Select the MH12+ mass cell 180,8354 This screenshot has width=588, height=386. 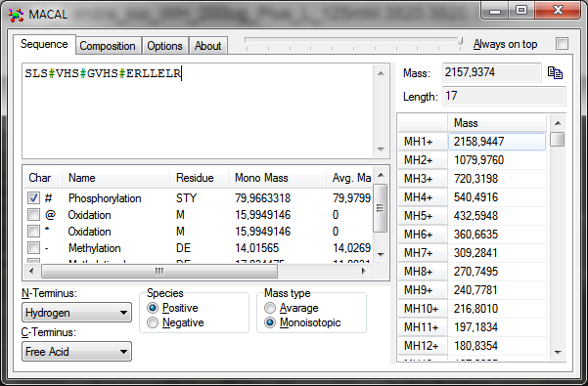[x=497, y=346]
